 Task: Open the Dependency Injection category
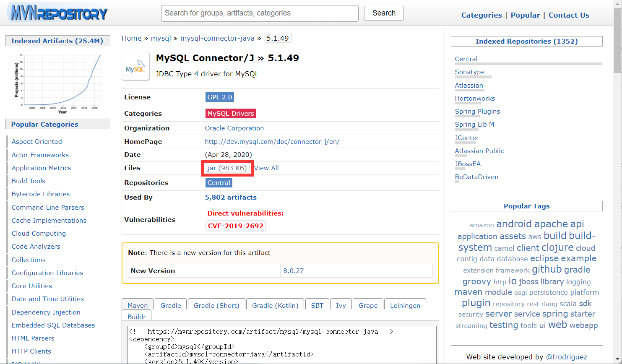pyautogui.click(x=46, y=312)
